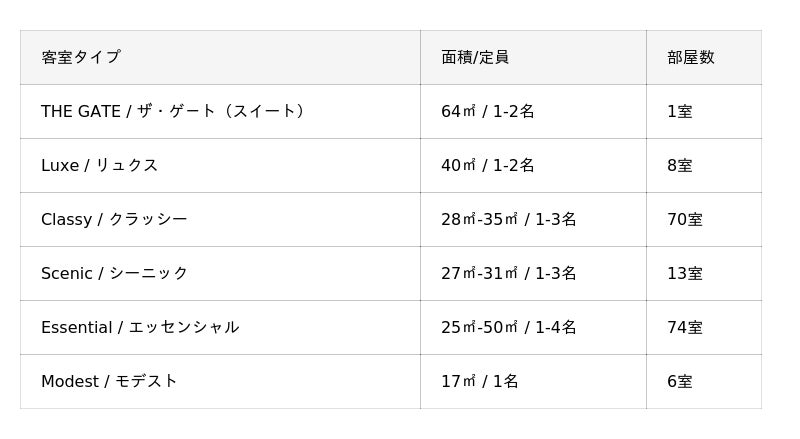The width and height of the screenshot is (800, 439).
Task: Select the 28㎡-35㎡ / 1-3名 cell
Action: click(x=509, y=219)
